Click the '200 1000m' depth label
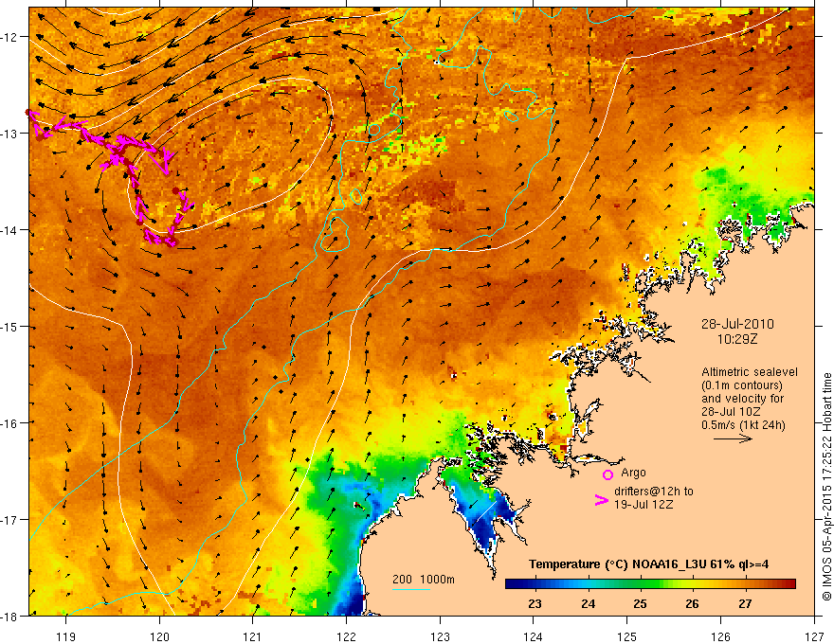 (x=424, y=580)
